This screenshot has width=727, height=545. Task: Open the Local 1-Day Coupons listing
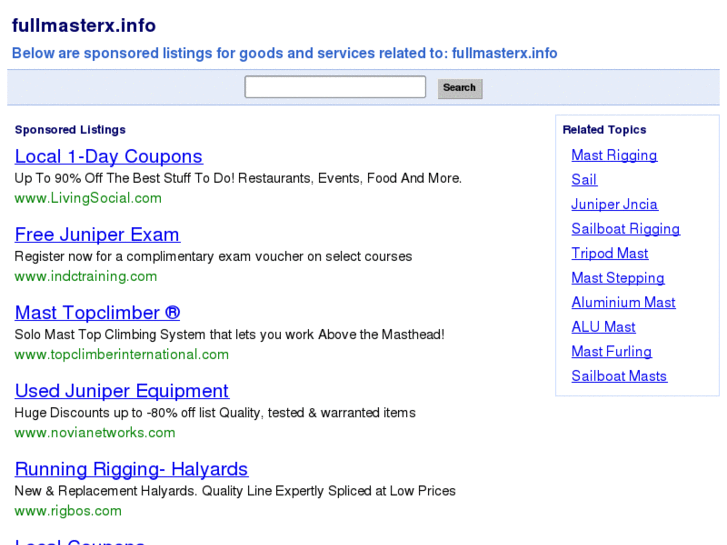[108, 157]
